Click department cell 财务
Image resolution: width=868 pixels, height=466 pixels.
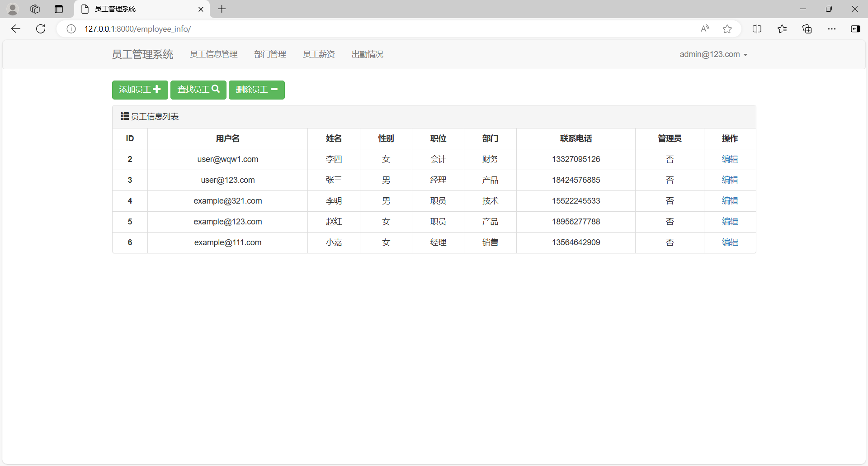(490, 159)
